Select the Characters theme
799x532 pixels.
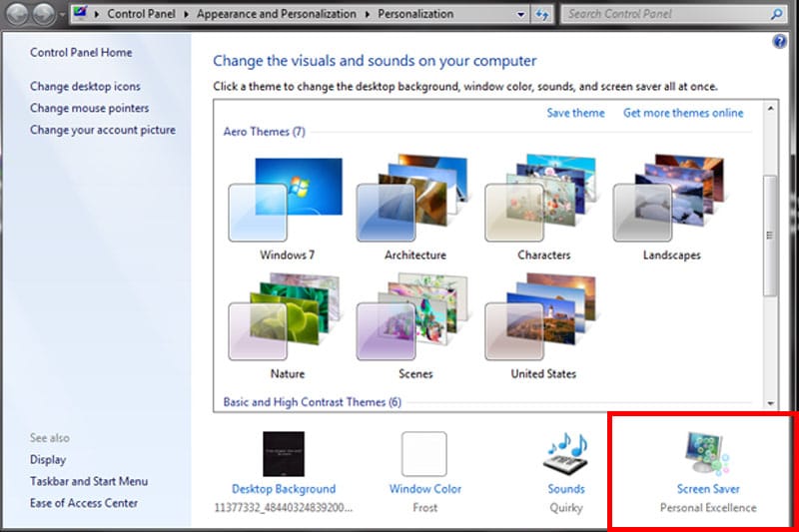tap(543, 210)
